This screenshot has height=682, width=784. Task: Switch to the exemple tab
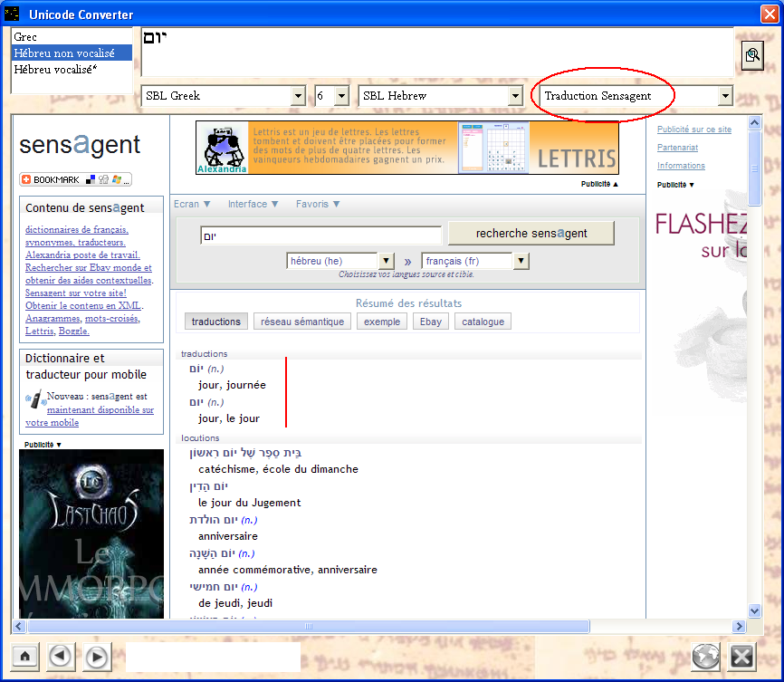click(382, 322)
